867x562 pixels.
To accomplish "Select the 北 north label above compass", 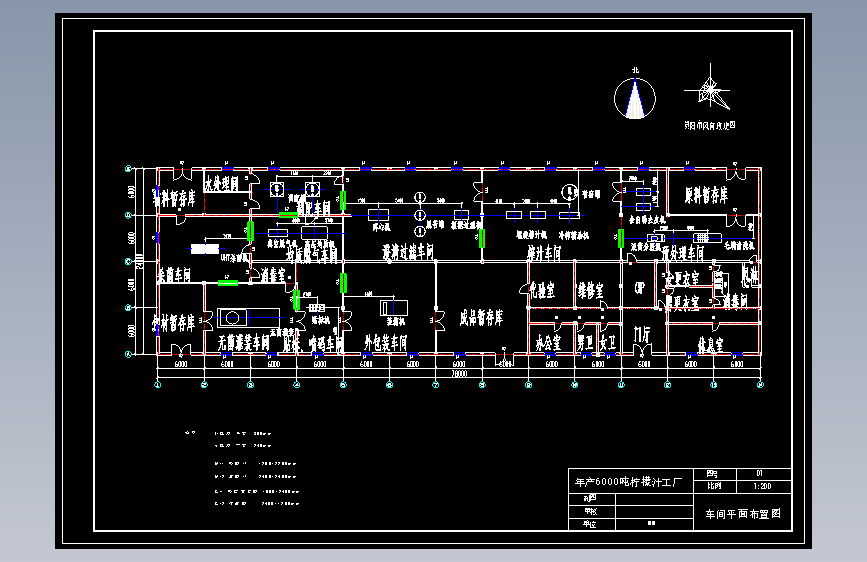I will 635,70.
